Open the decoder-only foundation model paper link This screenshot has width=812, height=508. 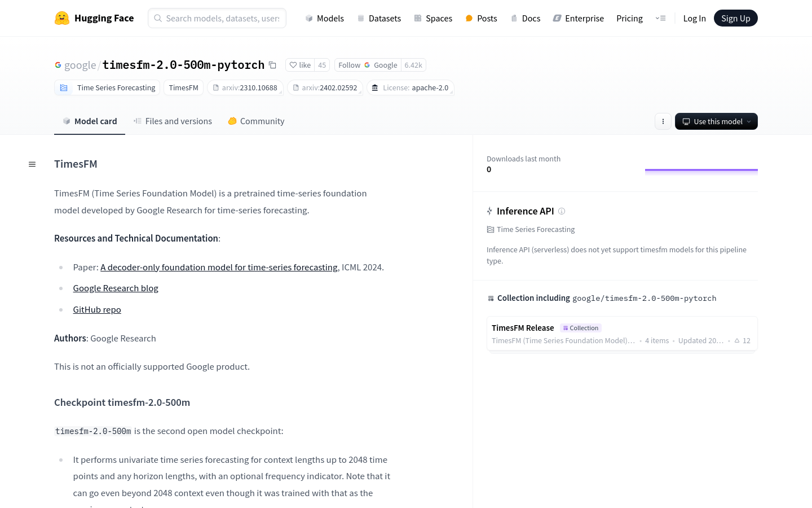(219, 268)
